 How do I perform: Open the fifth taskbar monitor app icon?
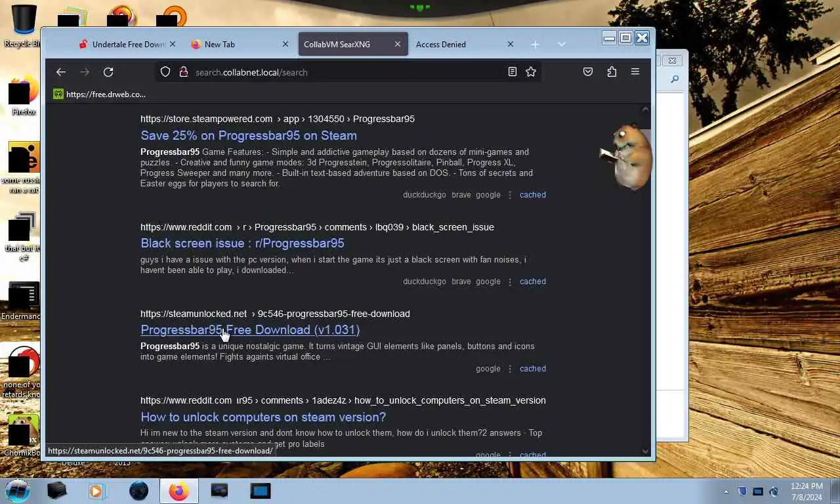(x=219, y=491)
